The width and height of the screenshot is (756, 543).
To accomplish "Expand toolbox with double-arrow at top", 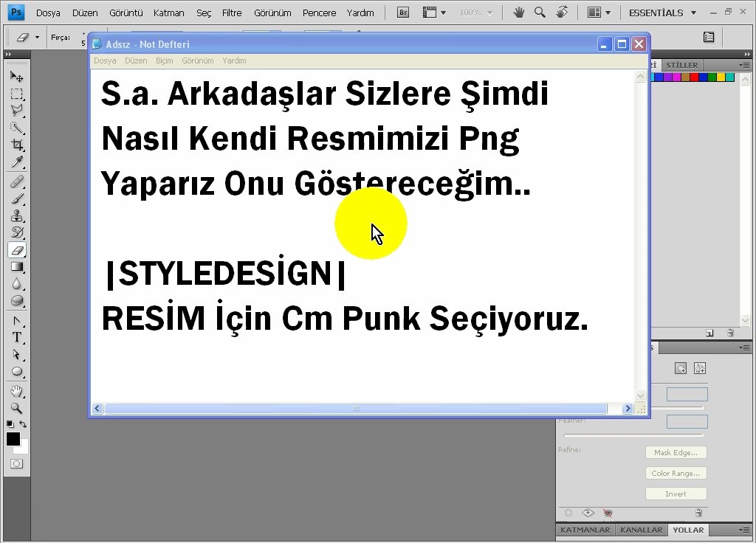I will point(8,55).
